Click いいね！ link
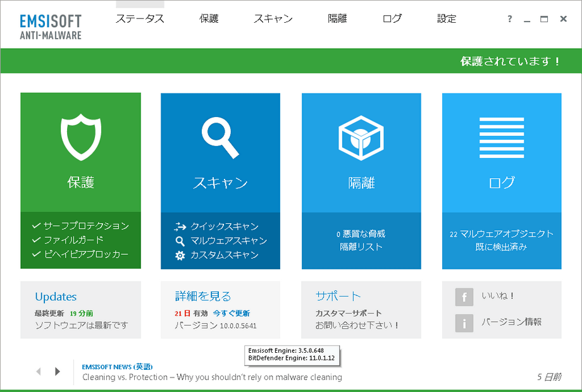This screenshot has height=392, width=582. point(498,295)
